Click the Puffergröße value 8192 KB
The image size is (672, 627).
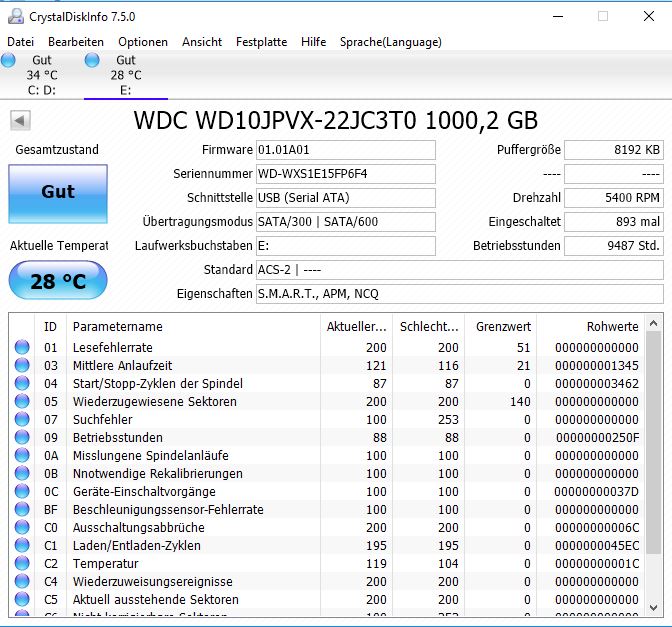pos(614,150)
